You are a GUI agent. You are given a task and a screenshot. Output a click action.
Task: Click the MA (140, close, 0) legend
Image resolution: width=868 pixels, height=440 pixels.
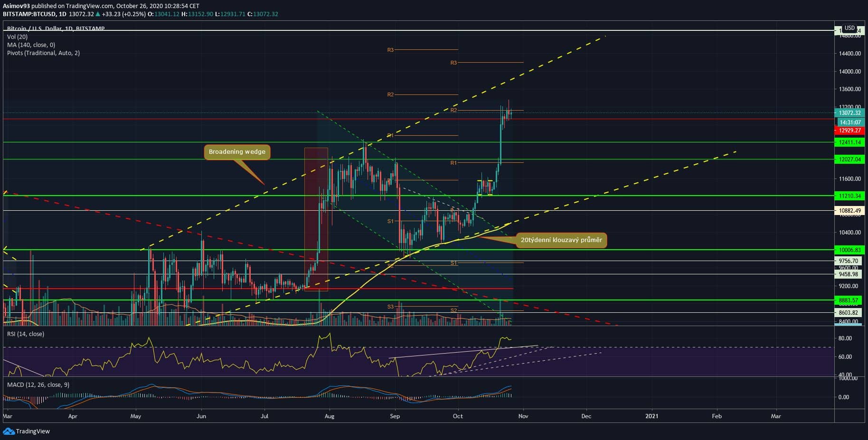31,45
